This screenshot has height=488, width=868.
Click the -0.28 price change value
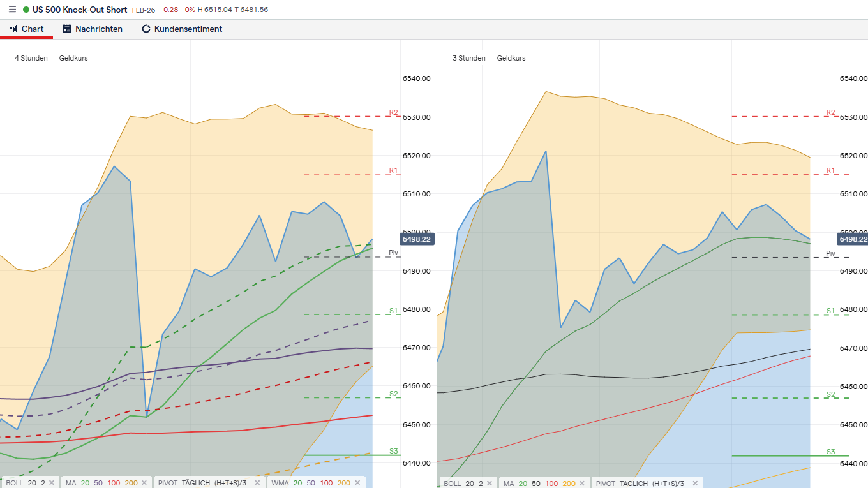(x=170, y=10)
